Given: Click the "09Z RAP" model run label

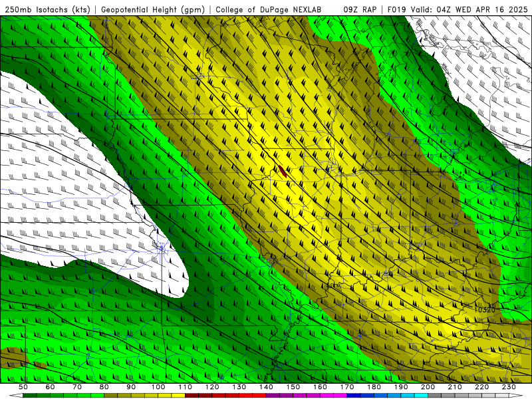Looking at the screenshot, I should coord(360,9).
